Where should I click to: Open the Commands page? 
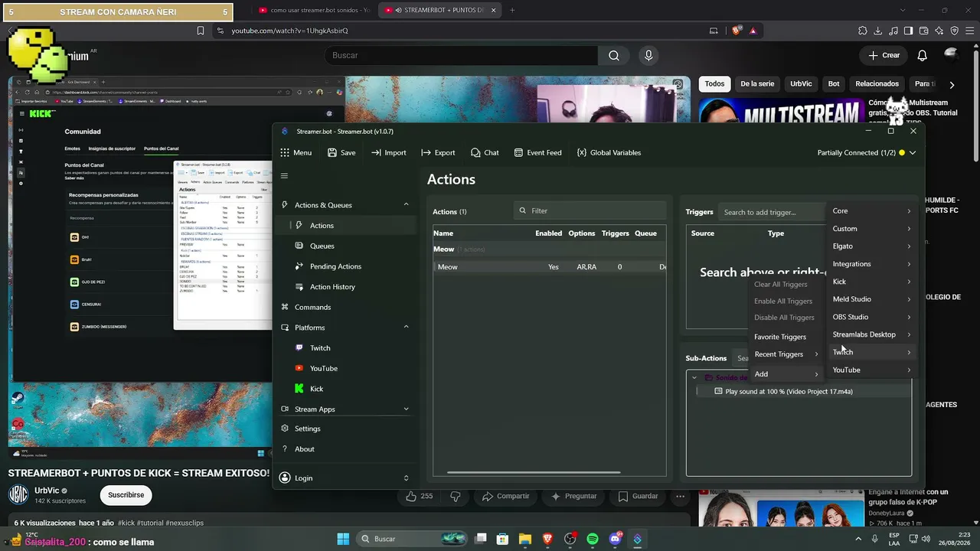click(346, 307)
